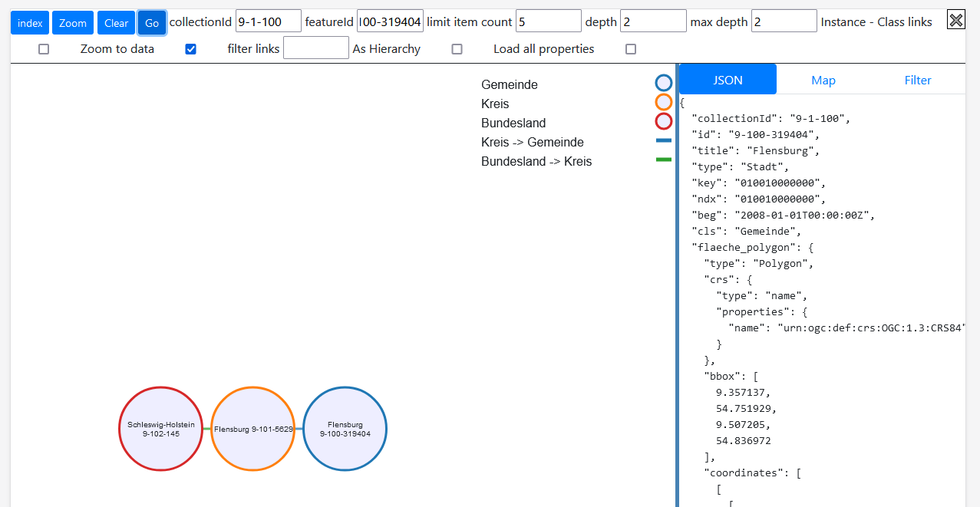Screen dimensions: 980x507
Task: Select the Schleswig-Holstein 9-102-145 node
Action: [161, 429]
